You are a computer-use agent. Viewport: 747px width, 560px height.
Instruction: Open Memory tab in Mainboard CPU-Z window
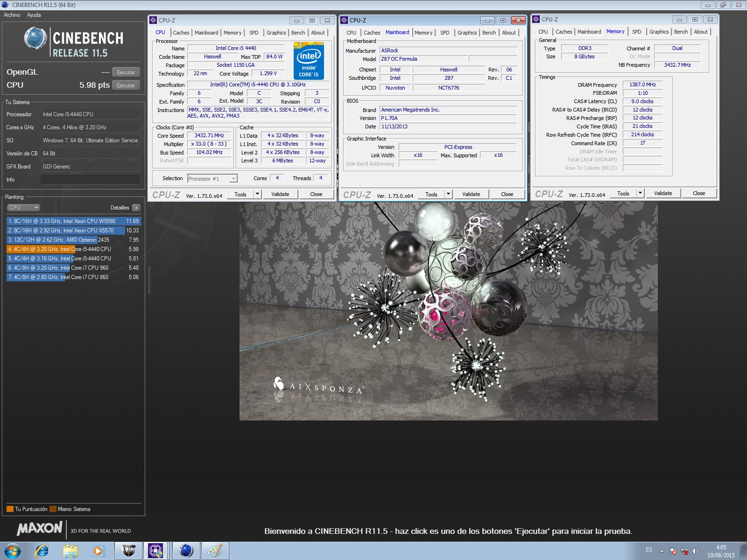423,33
